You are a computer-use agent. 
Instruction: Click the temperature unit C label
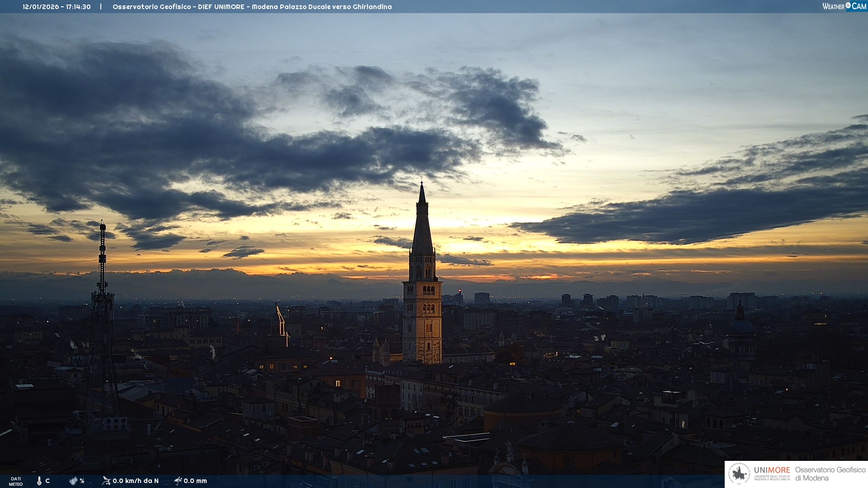[x=47, y=481]
